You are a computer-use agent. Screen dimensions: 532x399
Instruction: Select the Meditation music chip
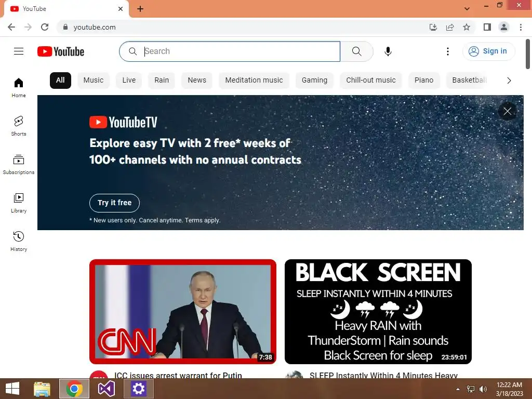pyautogui.click(x=254, y=81)
